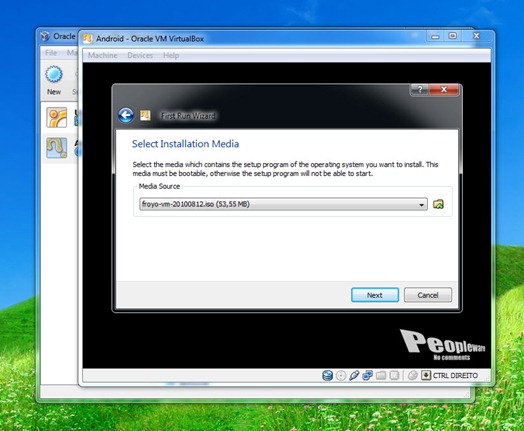Screen dimensions: 524x431
Task: Click the wizard help question mark button
Action: 420,89
